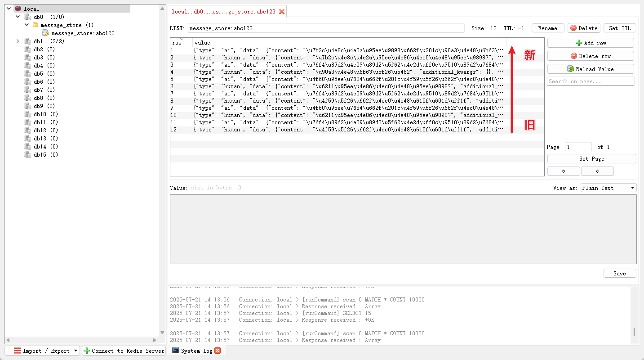Go to previous page arrow button

[564, 171]
